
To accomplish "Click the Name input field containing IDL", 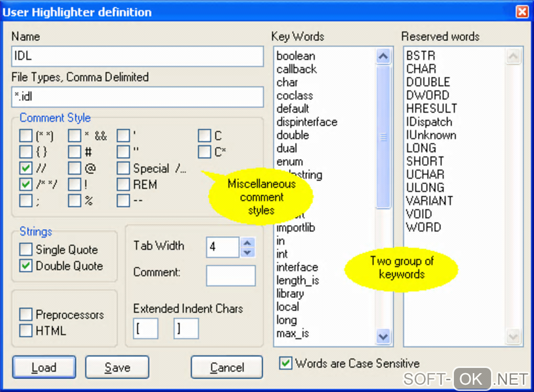I will (x=138, y=56).
